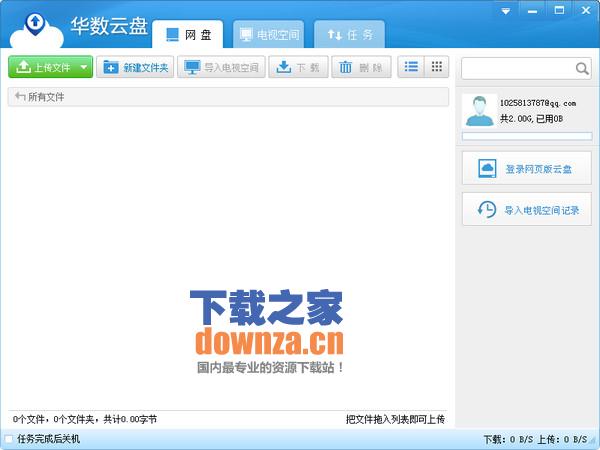The height and width of the screenshot is (450, 600).
Task: Open the title bar dropdown menu arrow
Action: coord(505,11)
